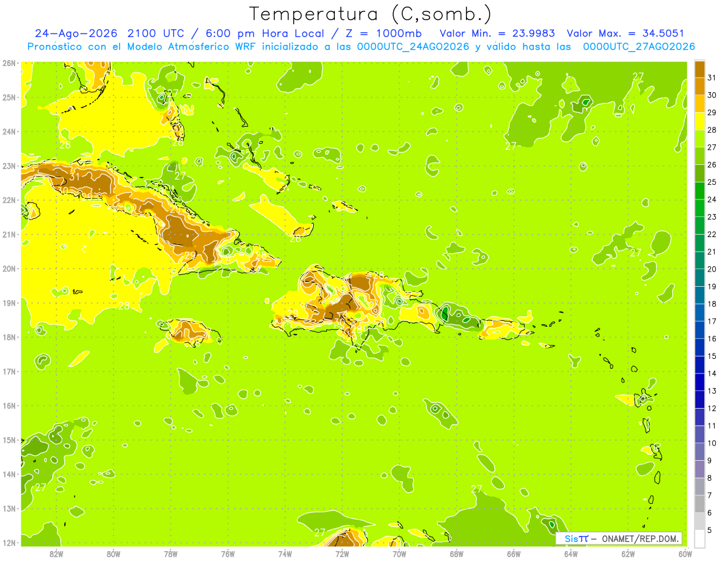Click legend scale value 5
Viewport: 728px width, 562px height.
click(x=710, y=530)
